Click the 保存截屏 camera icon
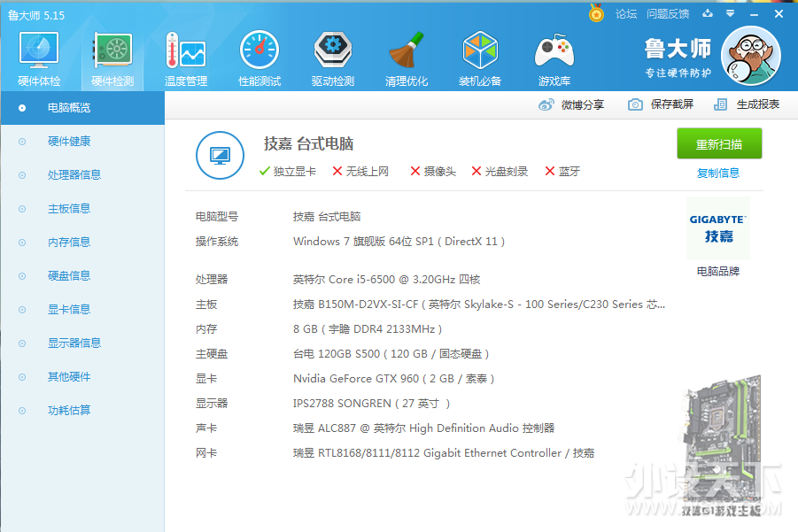 coord(635,104)
